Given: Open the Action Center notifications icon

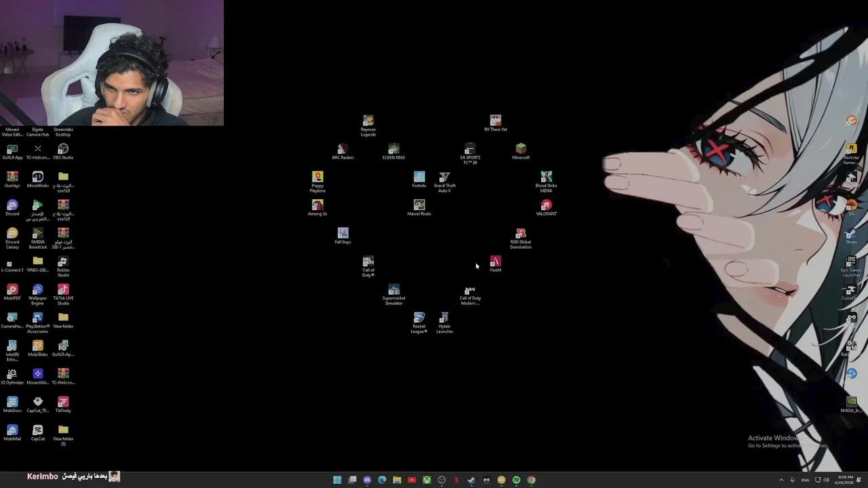Looking at the screenshot, I should 859,480.
